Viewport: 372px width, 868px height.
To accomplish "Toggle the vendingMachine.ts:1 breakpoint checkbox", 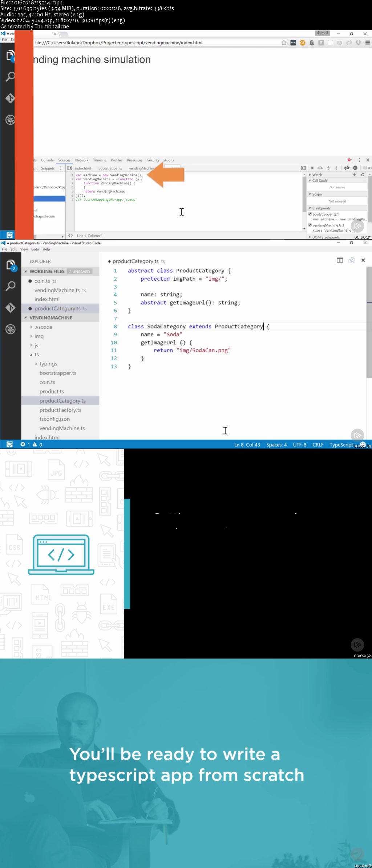I will pyautogui.click(x=310, y=225).
